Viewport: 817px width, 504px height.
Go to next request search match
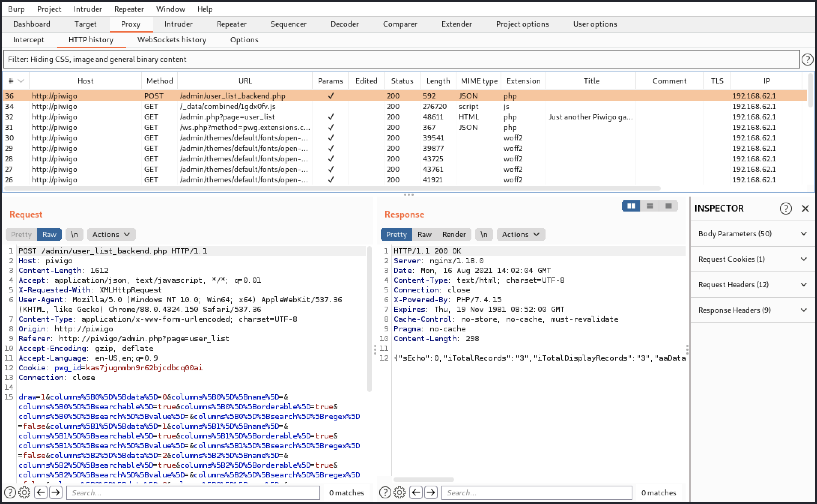pos(56,492)
